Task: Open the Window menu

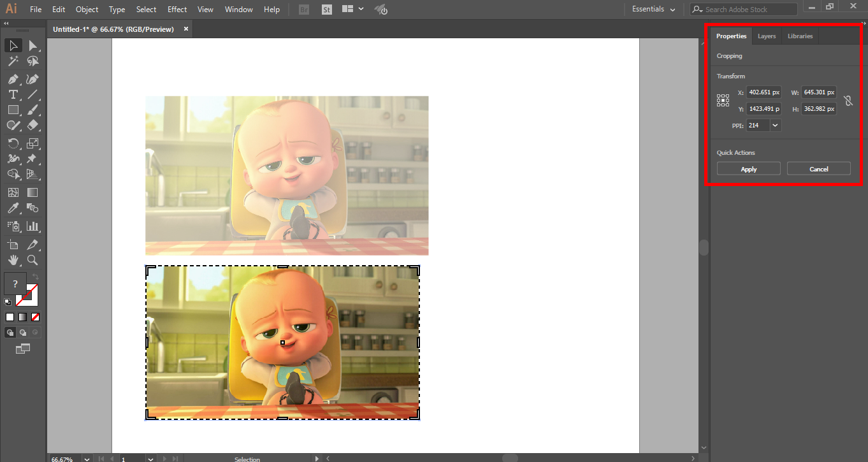Action: click(238, 9)
